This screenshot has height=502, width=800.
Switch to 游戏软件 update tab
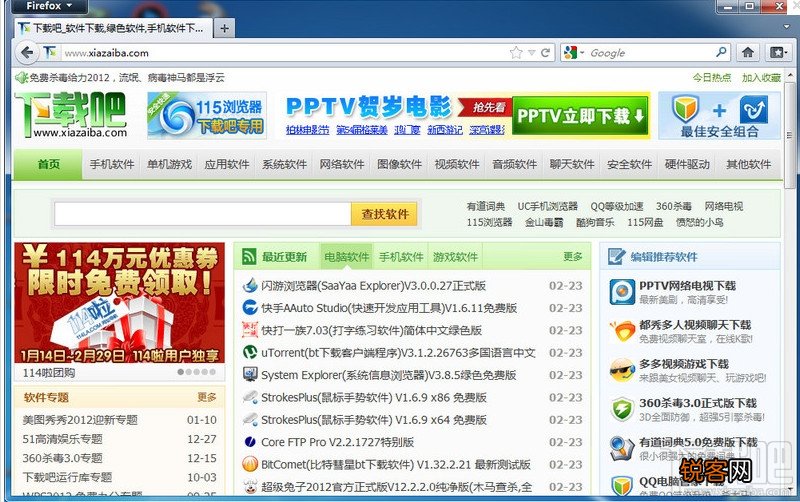(x=455, y=257)
